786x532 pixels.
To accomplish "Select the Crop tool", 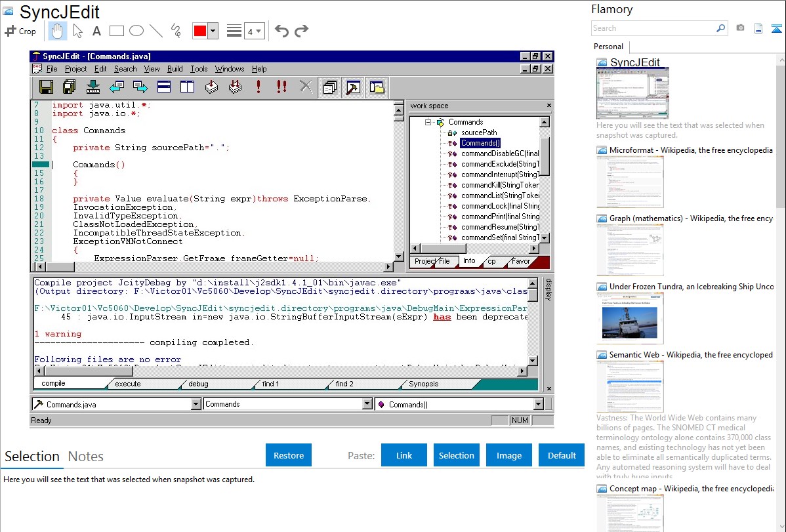I will pos(20,31).
